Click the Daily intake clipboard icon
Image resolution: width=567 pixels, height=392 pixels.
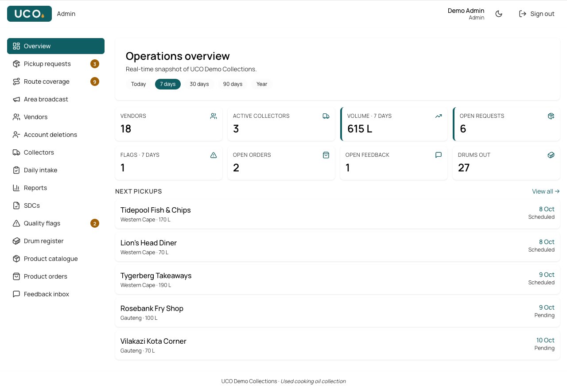(16, 170)
